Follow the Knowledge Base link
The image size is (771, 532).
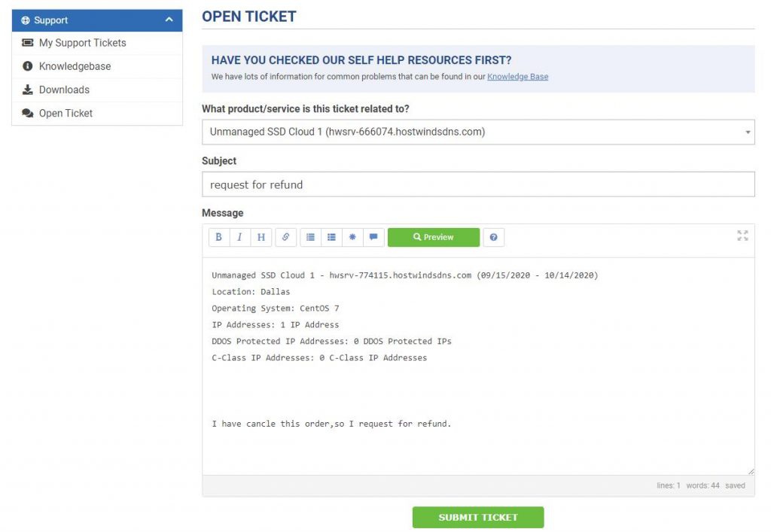[x=517, y=77]
